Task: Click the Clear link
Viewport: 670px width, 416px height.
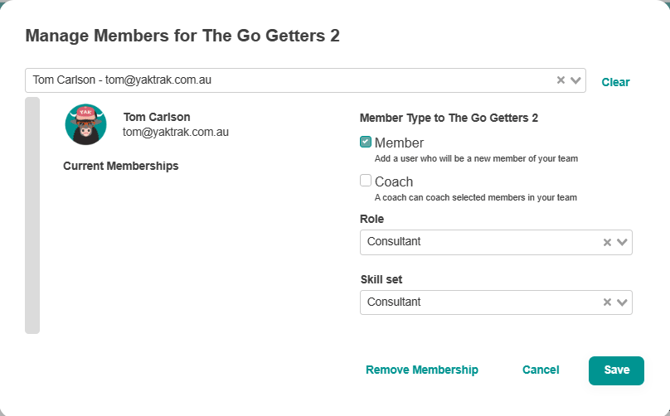Action: coord(615,82)
